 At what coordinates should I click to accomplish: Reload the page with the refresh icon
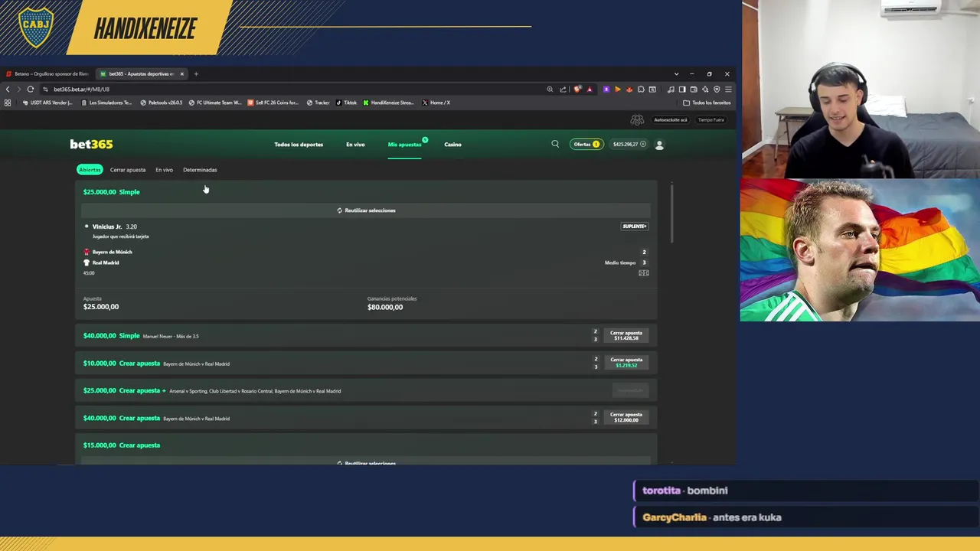[x=31, y=90]
